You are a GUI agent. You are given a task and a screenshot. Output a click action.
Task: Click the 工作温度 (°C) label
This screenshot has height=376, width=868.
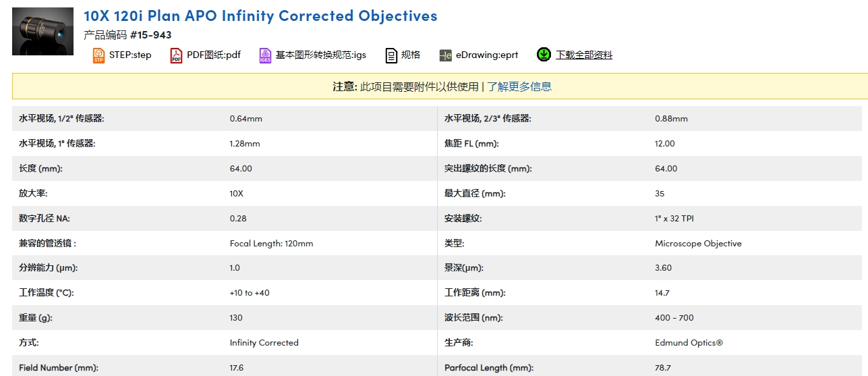click(x=46, y=293)
